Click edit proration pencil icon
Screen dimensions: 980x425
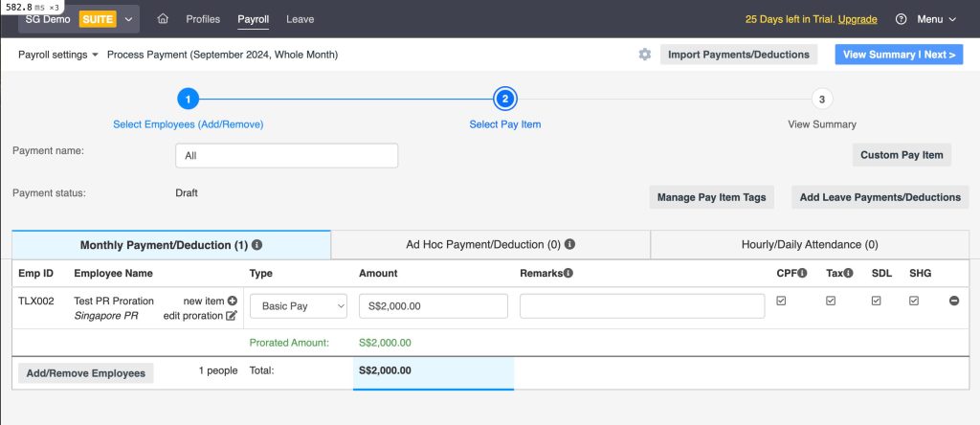(x=232, y=316)
